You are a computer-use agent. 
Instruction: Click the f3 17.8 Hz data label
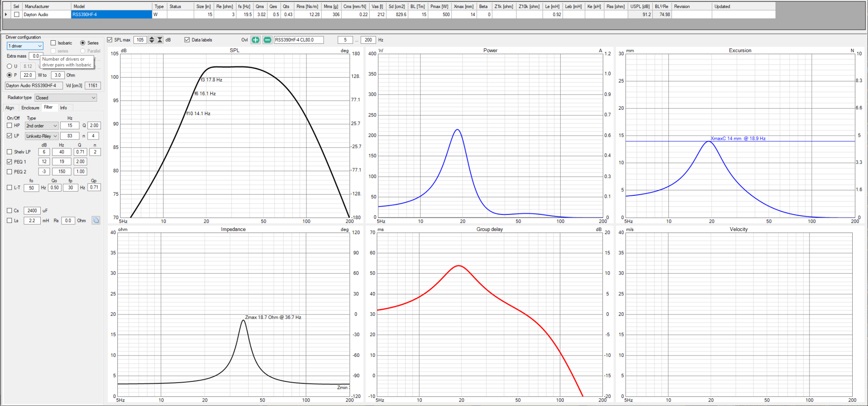pyautogui.click(x=211, y=80)
